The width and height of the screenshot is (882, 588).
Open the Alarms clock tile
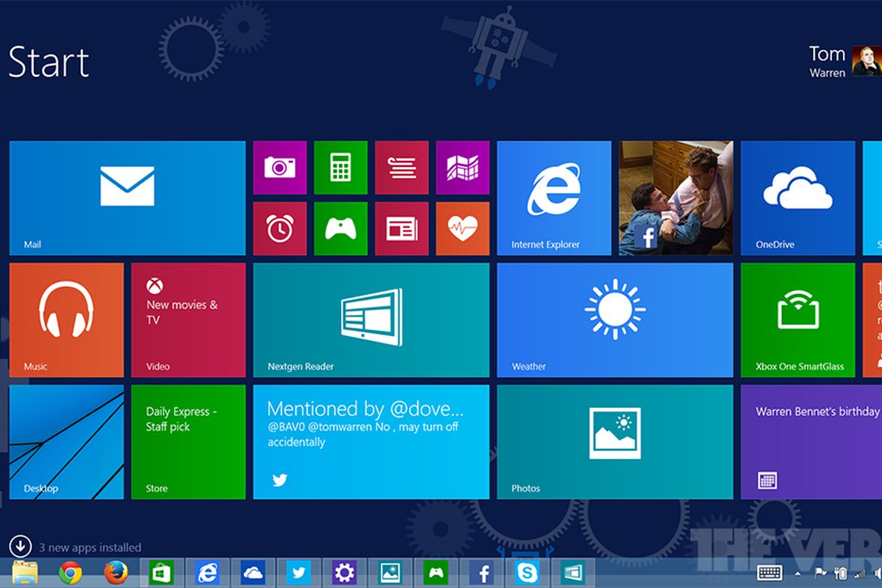279,229
